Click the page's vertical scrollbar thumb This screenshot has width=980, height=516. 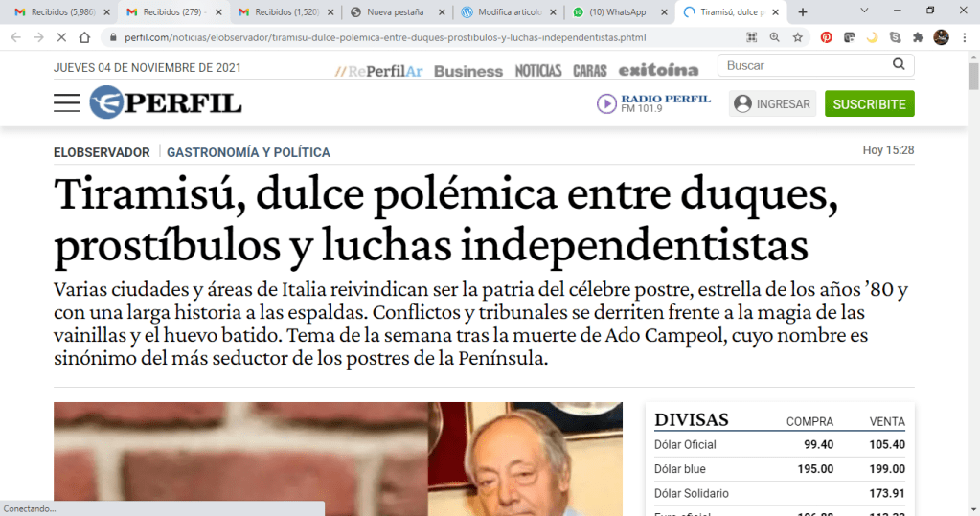[973, 79]
